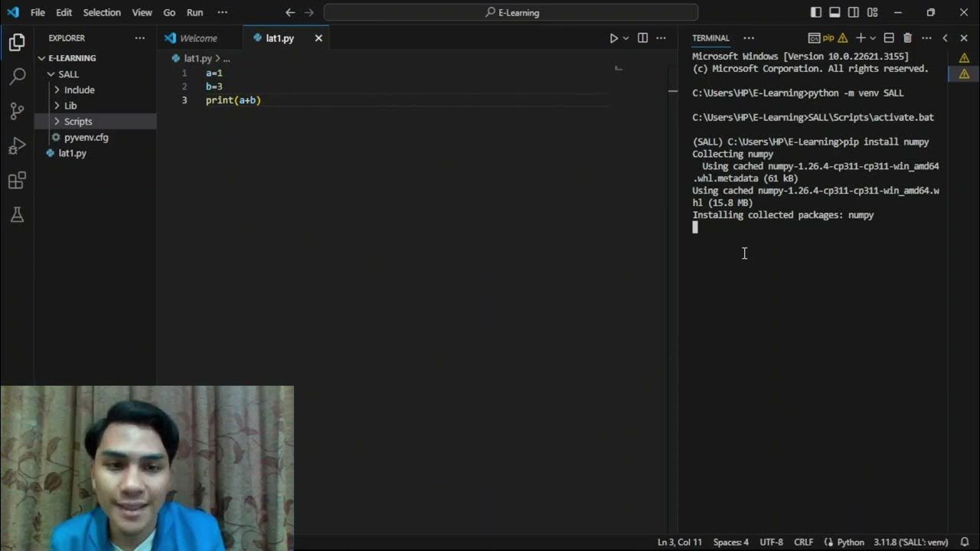Click E-Learning command center search box
980x551 pixels.
[511, 12]
